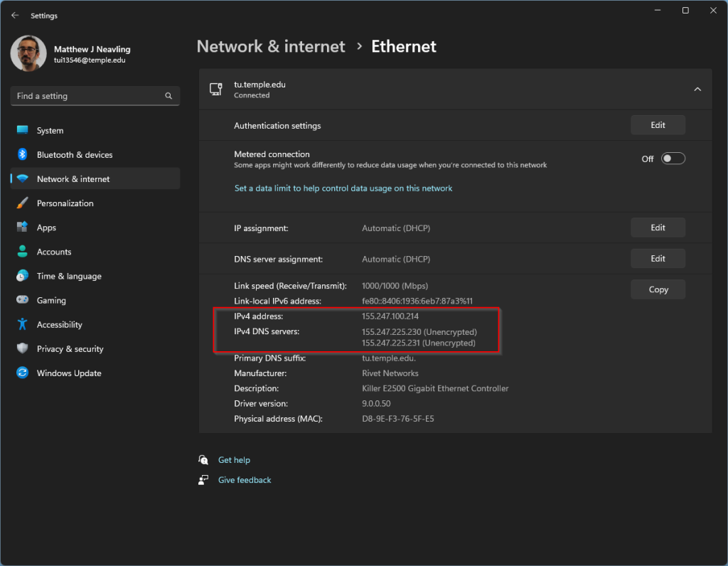Toggle the Metered connection switch

[673, 159]
